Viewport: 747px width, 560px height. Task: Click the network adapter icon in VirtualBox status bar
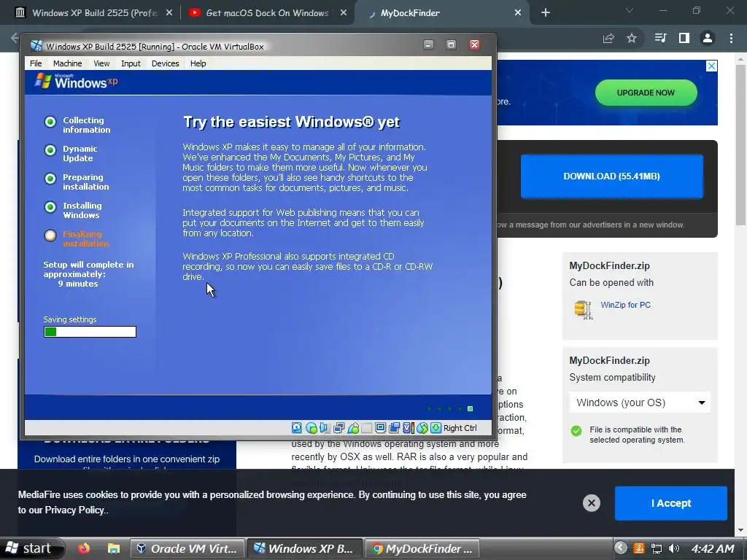coord(338,427)
